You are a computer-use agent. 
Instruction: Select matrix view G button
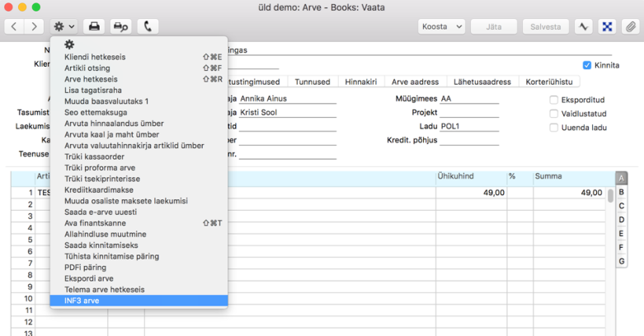[622, 261]
